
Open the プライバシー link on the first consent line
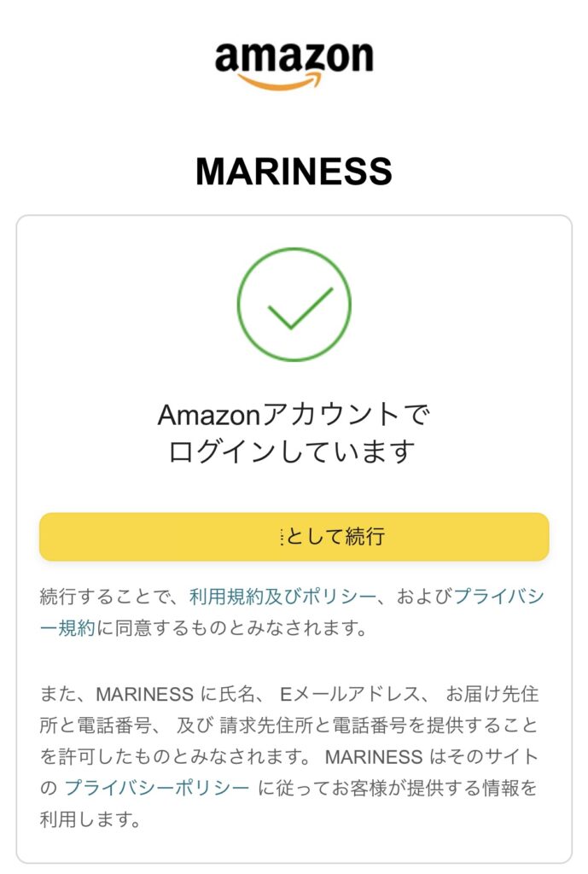tap(499, 597)
